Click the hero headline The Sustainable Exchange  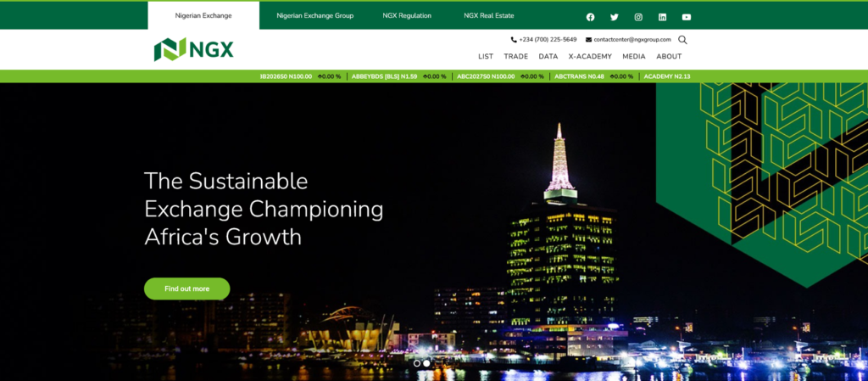pos(264,209)
